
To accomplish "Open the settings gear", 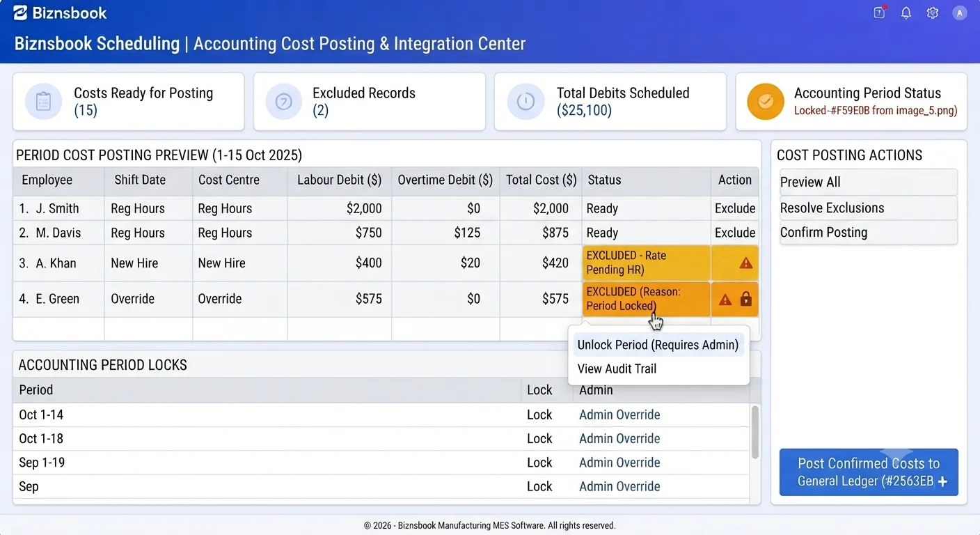I will coord(933,13).
